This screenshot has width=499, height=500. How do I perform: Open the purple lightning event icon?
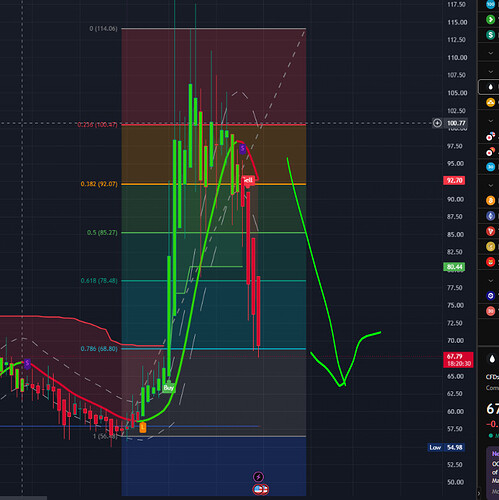[x=258, y=477]
